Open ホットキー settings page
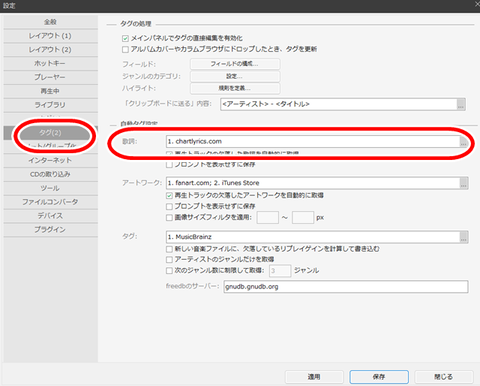Screen dimensions: 480x386 [x=50, y=63]
